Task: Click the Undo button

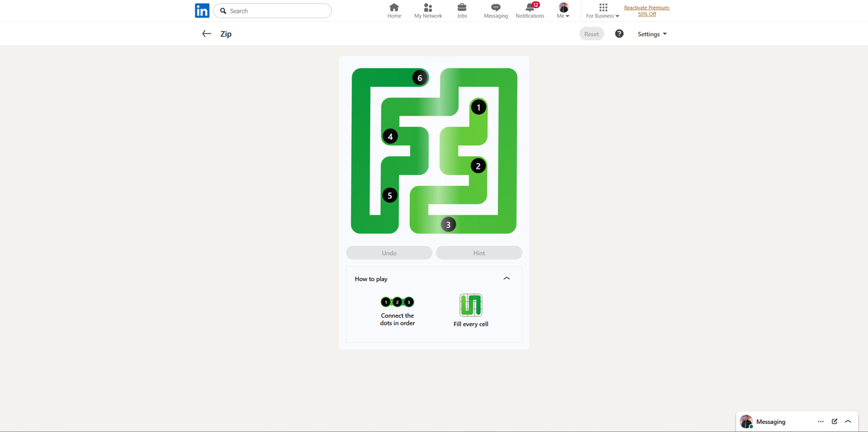Action: [389, 253]
